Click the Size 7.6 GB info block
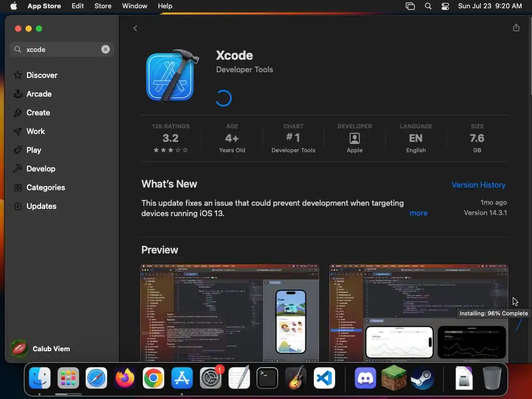Viewport: 532px width, 399px height. (x=477, y=138)
